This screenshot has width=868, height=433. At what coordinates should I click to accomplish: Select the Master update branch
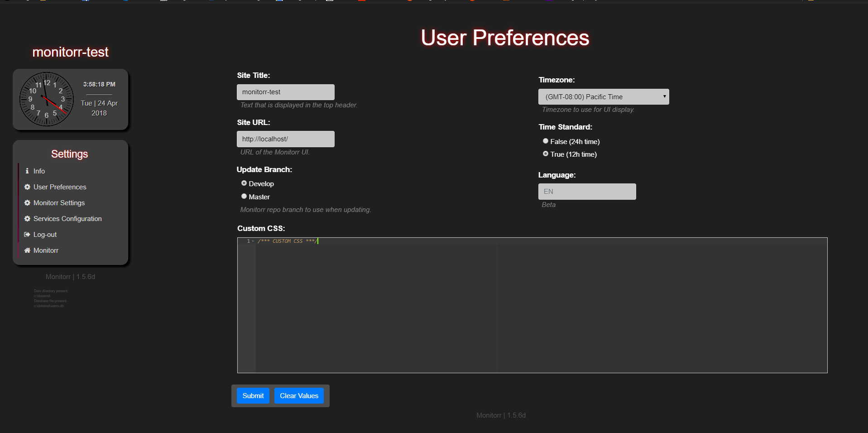click(244, 196)
